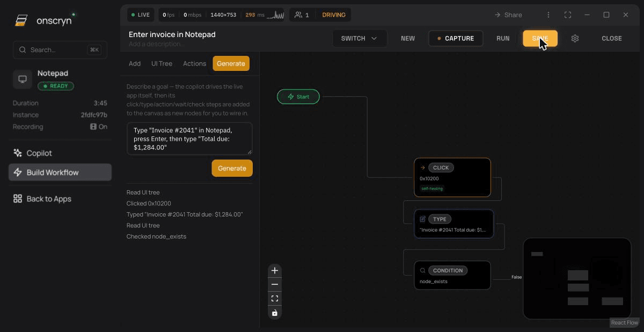Switch to the Actions tab

[194, 63]
